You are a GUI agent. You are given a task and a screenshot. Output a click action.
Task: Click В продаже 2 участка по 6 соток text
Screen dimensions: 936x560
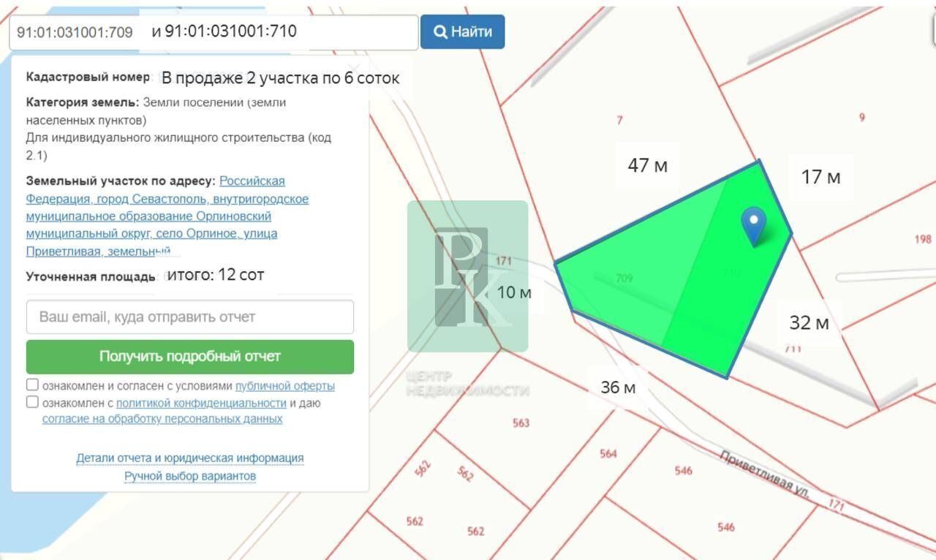(281, 78)
